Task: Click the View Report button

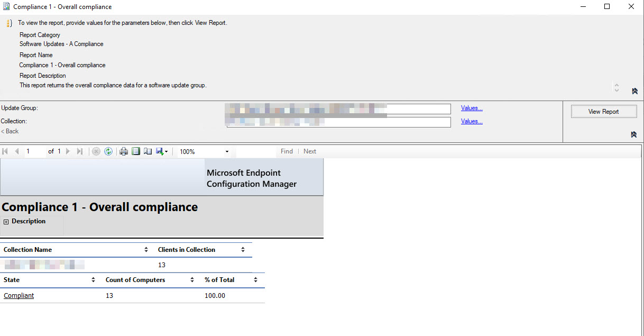Action: tap(603, 111)
